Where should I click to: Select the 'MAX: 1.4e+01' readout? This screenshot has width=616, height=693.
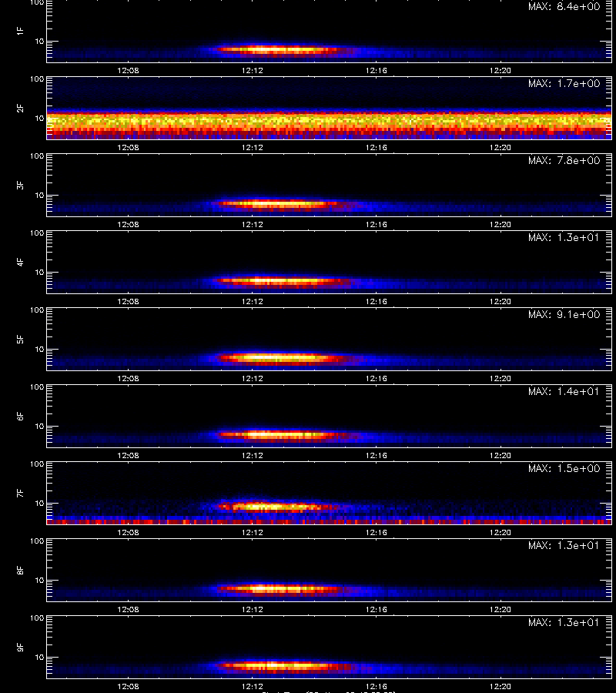click(564, 391)
